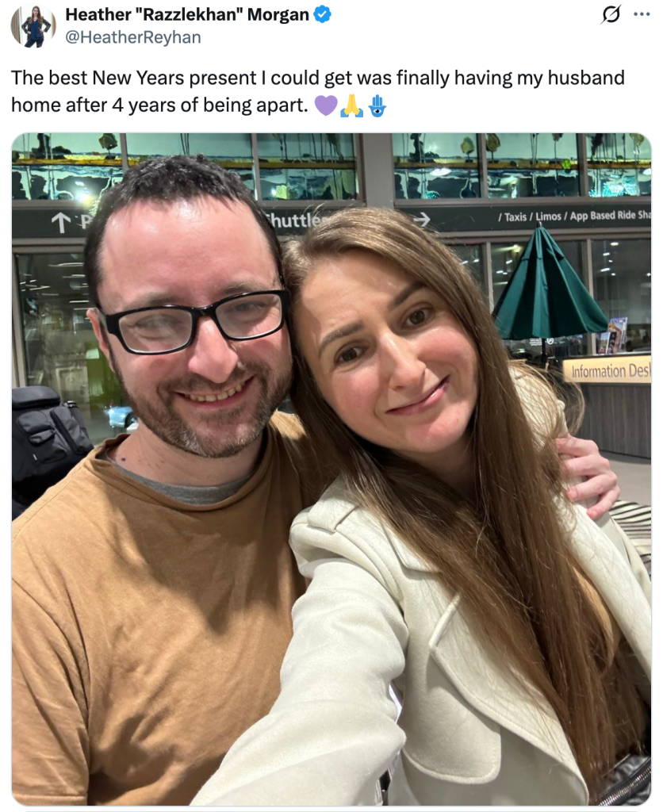Click the blue verified checkmark badge
Viewport: 663px width, 812px height.
pyautogui.click(x=323, y=14)
